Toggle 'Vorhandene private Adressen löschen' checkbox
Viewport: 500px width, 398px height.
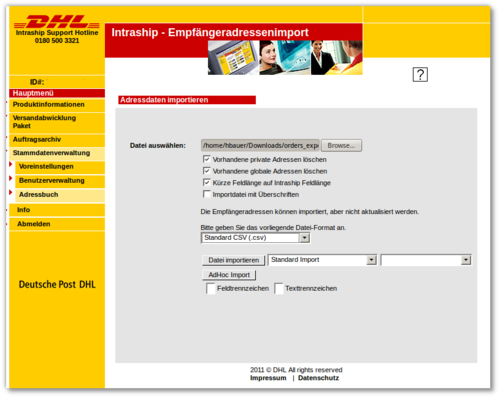tap(207, 159)
